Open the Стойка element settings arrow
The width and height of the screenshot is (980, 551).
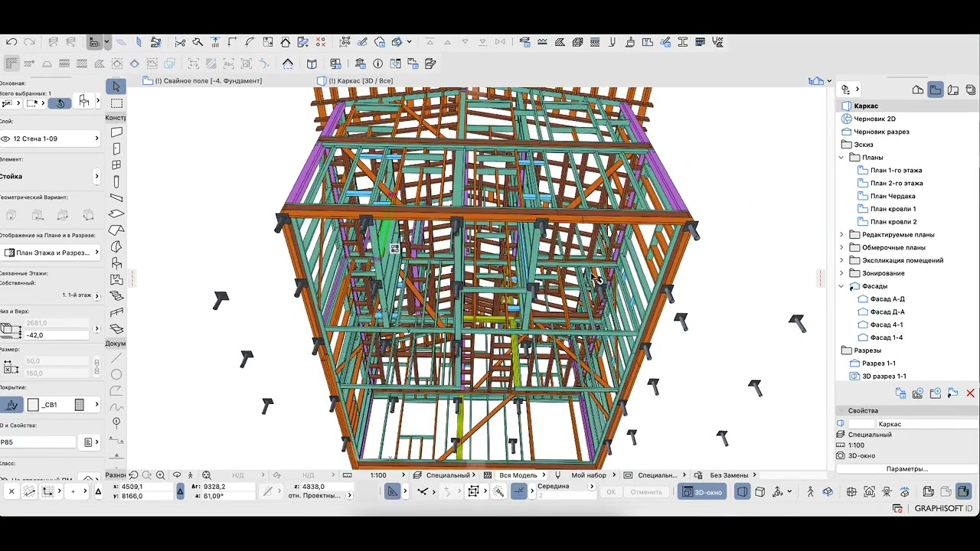click(x=96, y=177)
